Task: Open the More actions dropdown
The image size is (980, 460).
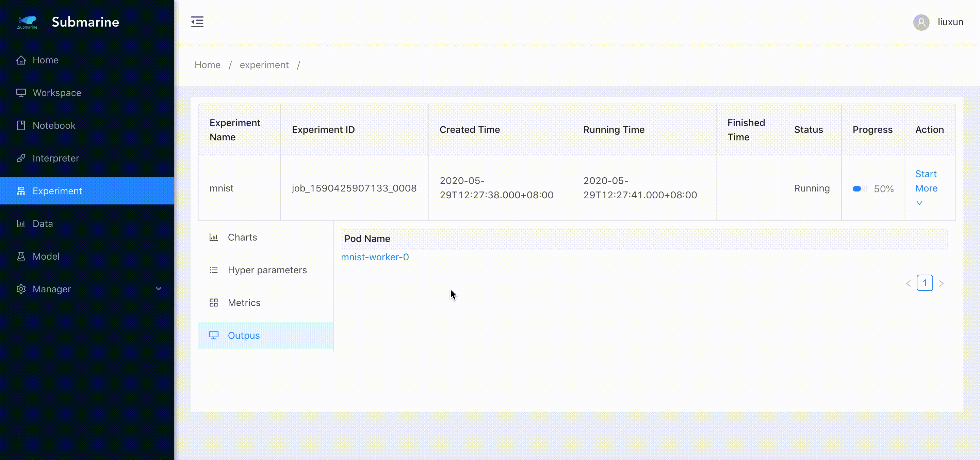Action: (x=926, y=188)
